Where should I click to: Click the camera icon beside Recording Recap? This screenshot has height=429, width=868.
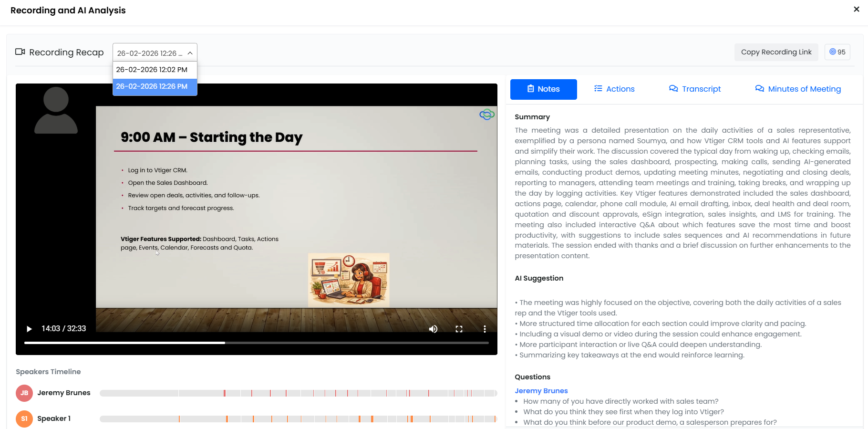coord(20,52)
